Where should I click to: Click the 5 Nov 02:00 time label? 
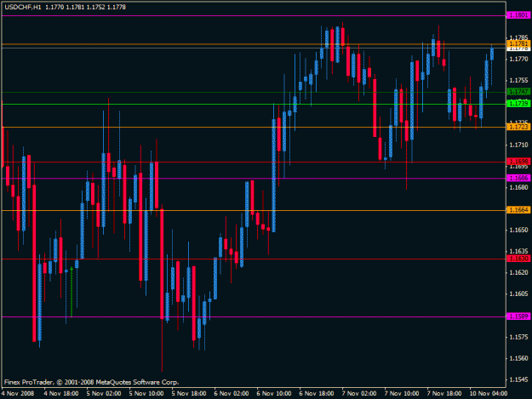pos(104,394)
